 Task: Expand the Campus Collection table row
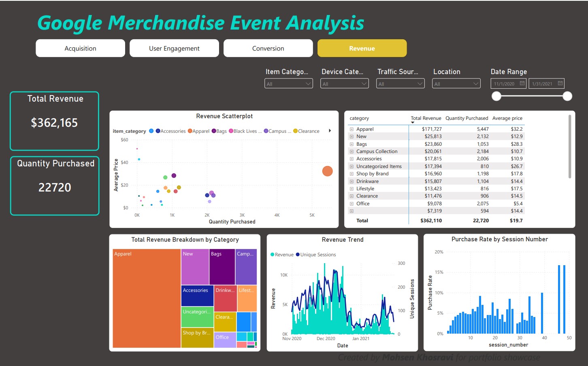click(x=352, y=151)
